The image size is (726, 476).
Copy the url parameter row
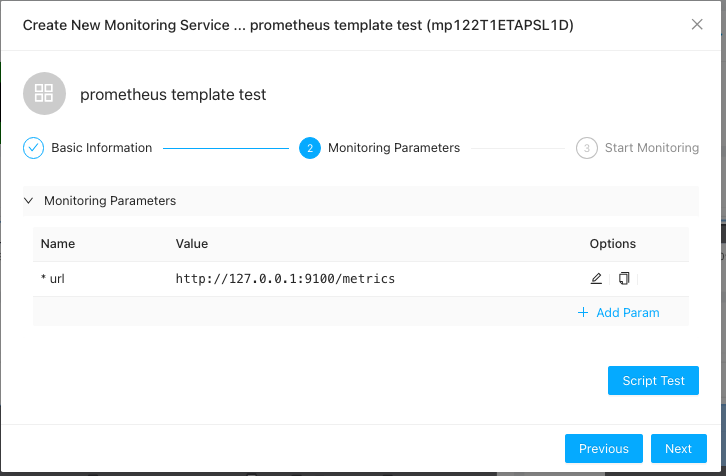point(624,279)
